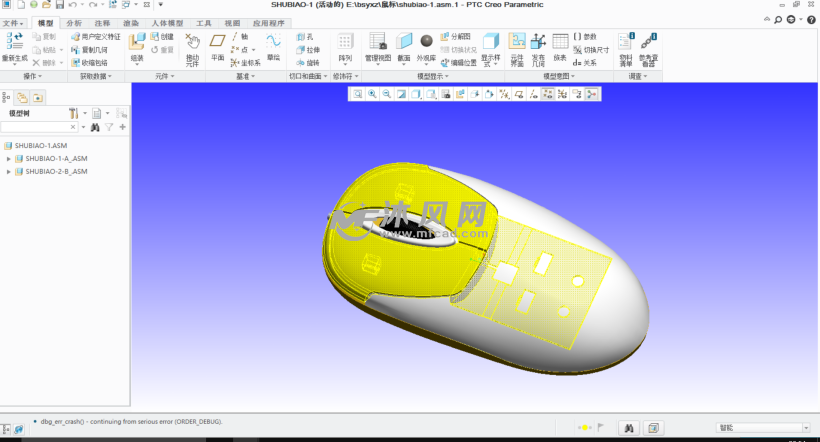Screen dimensions: 820x442
Task: Open 物料清单 (Bill of Materials)
Action: click(x=626, y=50)
